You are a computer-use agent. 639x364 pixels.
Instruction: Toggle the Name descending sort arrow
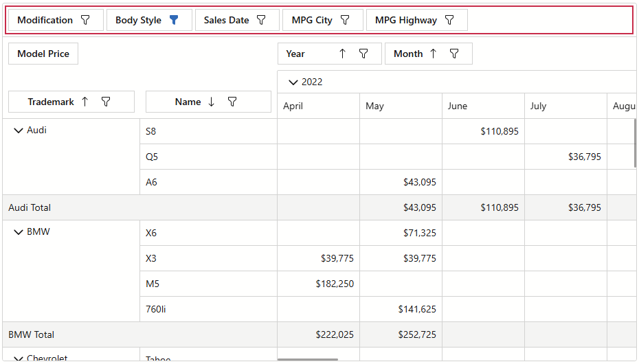point(212,102)
